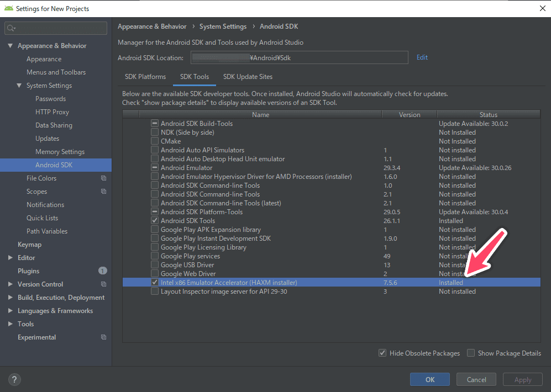The height and width of the screenshot is (392, 551).
Task: Click the Version column header
Action: (x=410, y=114)
